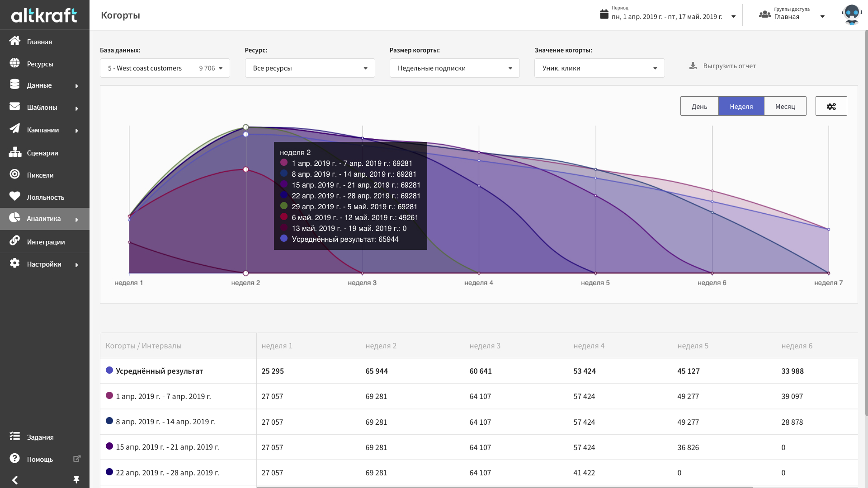Click the Главная home icon in sidebar
This screenshot has height=488, width=868.
pyautogui.click(x=14, y=41)
